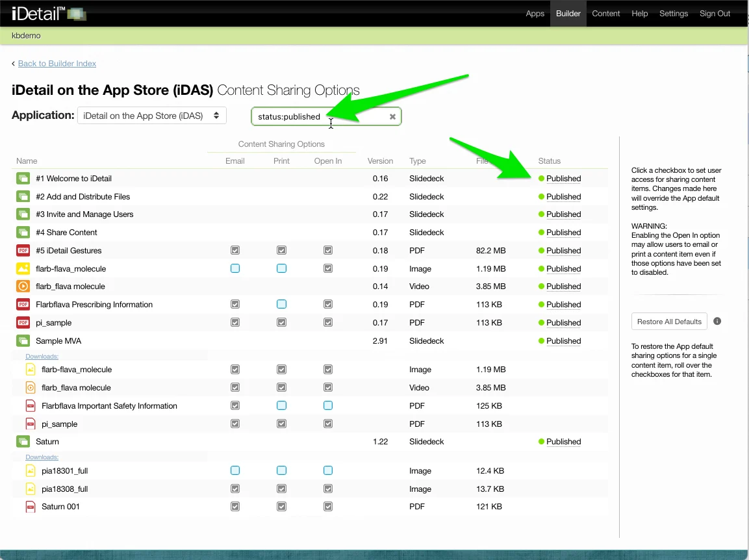Clear the status:published search filter with the X

pyautogui.click(x=392, y=117)
